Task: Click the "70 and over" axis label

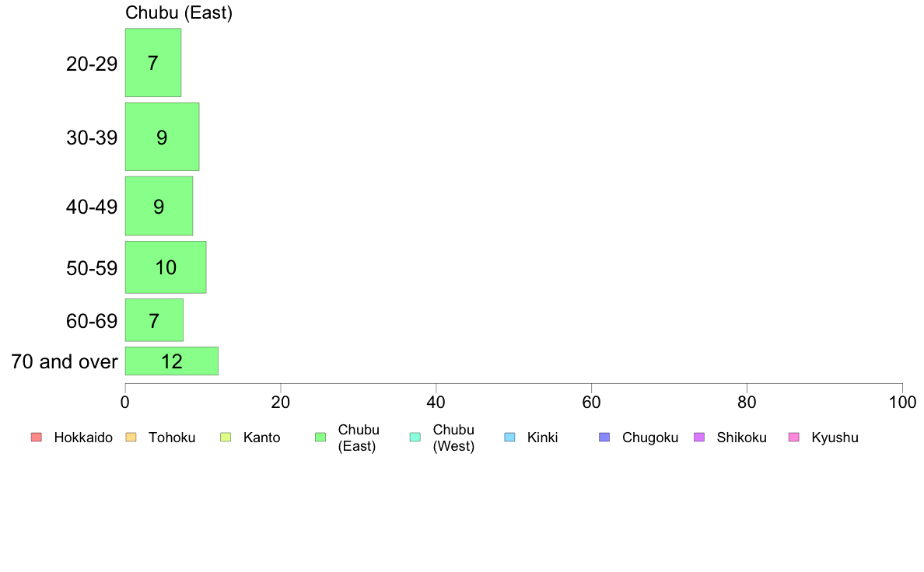Action: tap(65, 361)
